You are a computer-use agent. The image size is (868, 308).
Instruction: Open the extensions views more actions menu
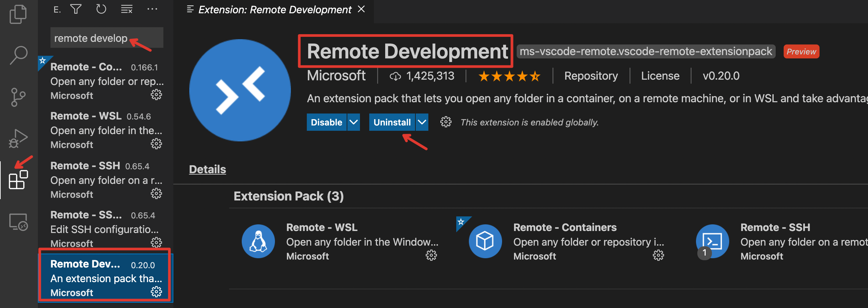[x=152, y=9]
